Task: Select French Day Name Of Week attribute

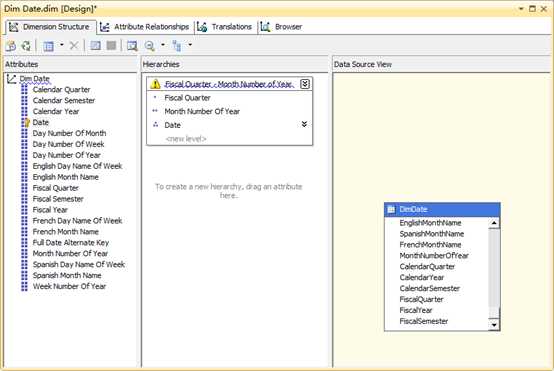Action: (77, 221)
